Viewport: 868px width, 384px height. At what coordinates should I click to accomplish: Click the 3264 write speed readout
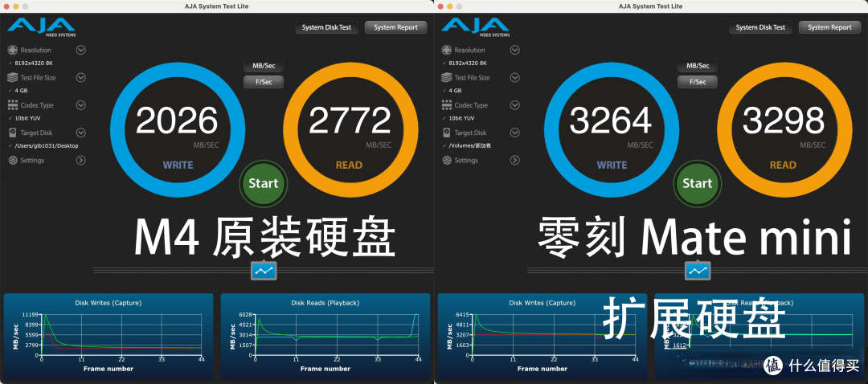tap(611, 121)
